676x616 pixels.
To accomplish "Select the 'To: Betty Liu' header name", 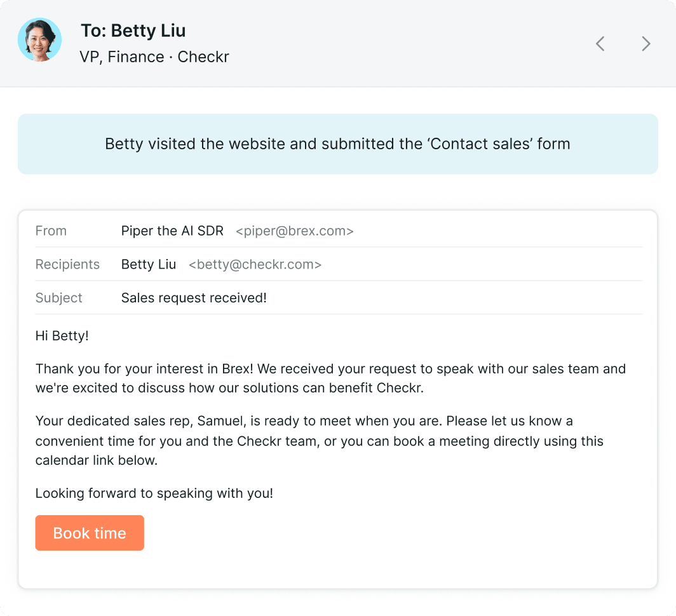I will click(133, 30).
